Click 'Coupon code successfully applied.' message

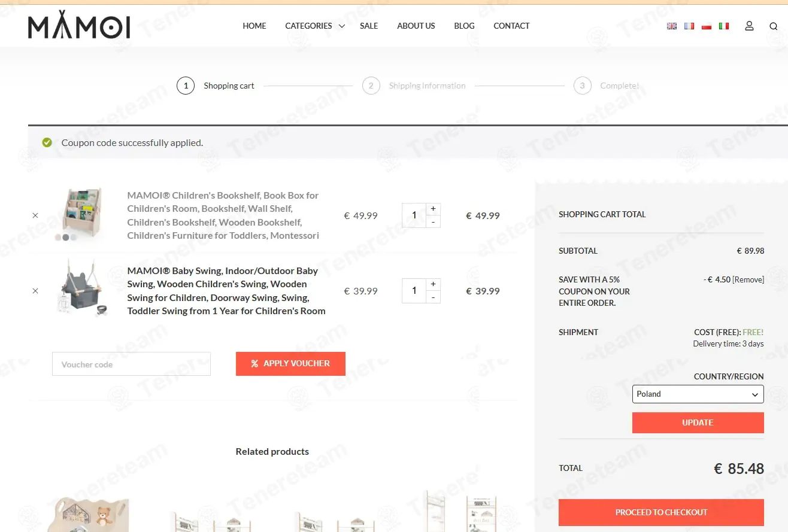(x=132, y=142)
